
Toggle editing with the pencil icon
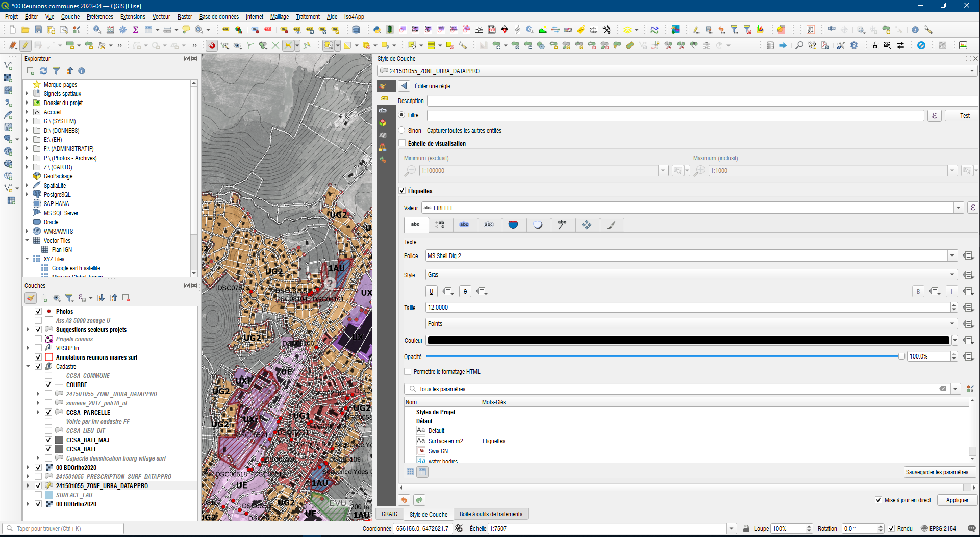(24, 46)
